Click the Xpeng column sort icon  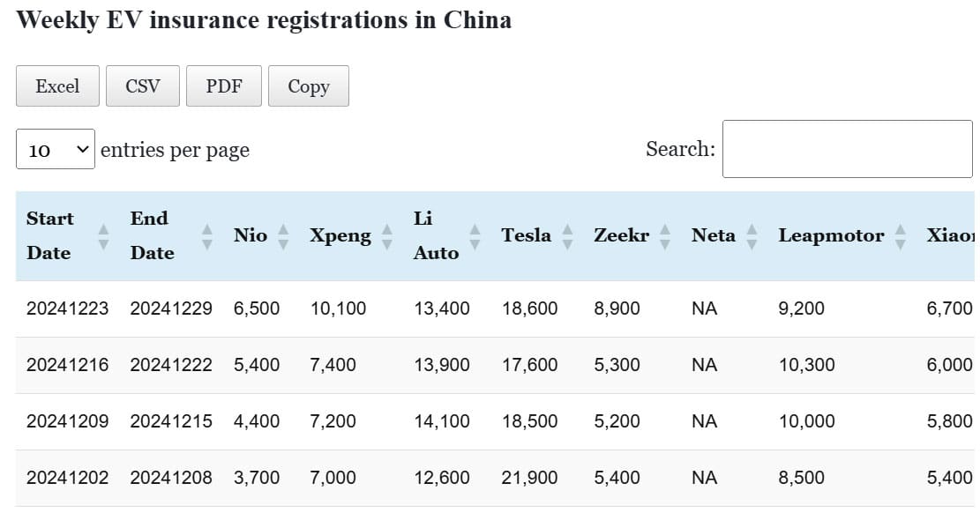pyautogui.click(x=386, y=235)
